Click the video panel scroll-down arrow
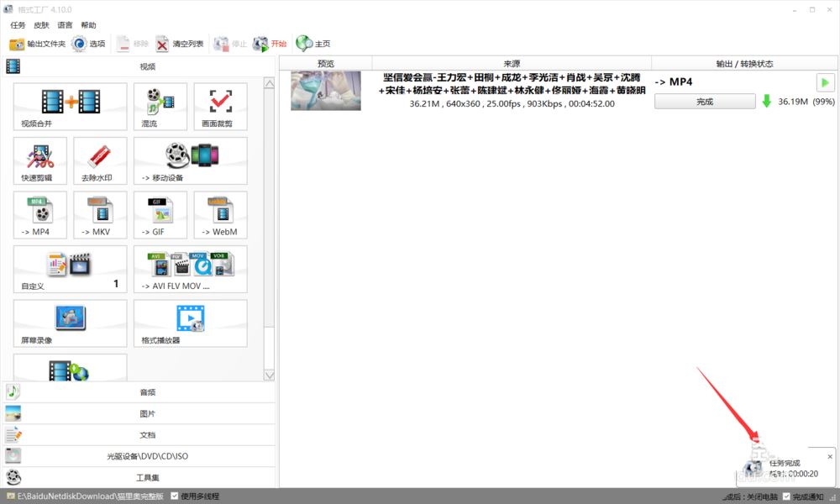 coord(269,375)
